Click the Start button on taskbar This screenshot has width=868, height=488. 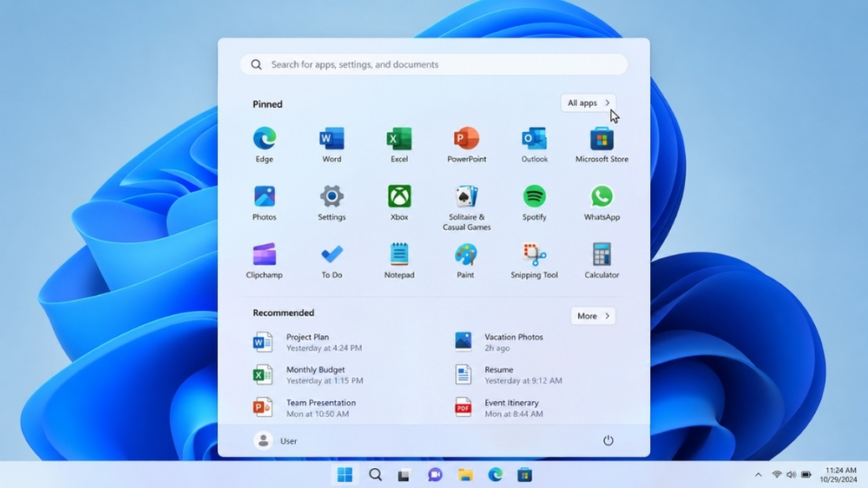point(345,475)
